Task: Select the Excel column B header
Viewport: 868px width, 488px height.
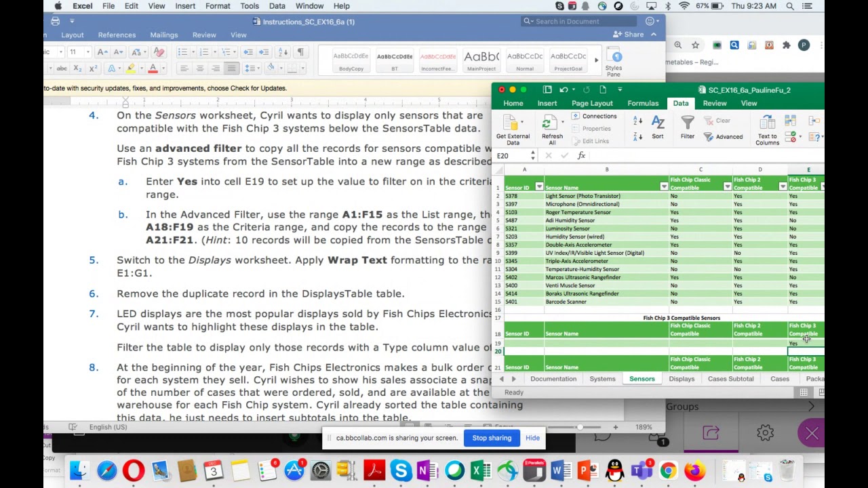Action: pyautogui.click(x=607, y=169)
